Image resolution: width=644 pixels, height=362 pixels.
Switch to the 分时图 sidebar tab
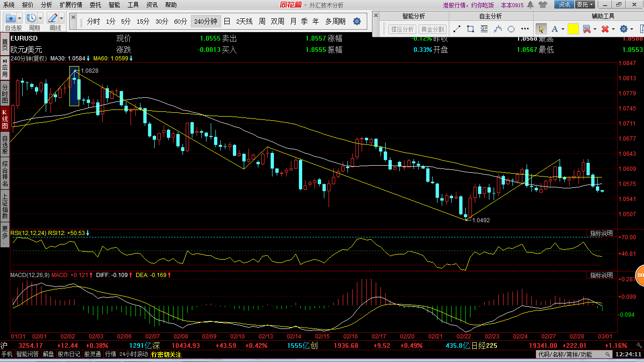coord(5,93)
